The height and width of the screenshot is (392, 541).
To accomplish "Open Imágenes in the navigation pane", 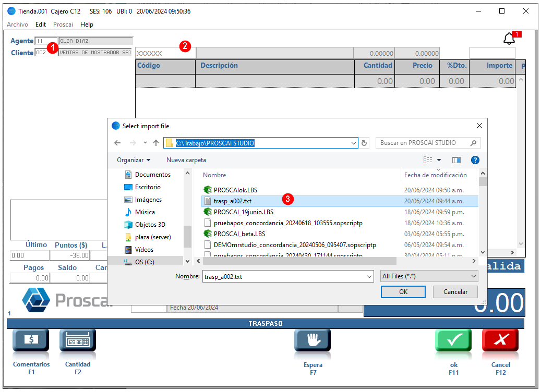I will (x=143, y=200).
